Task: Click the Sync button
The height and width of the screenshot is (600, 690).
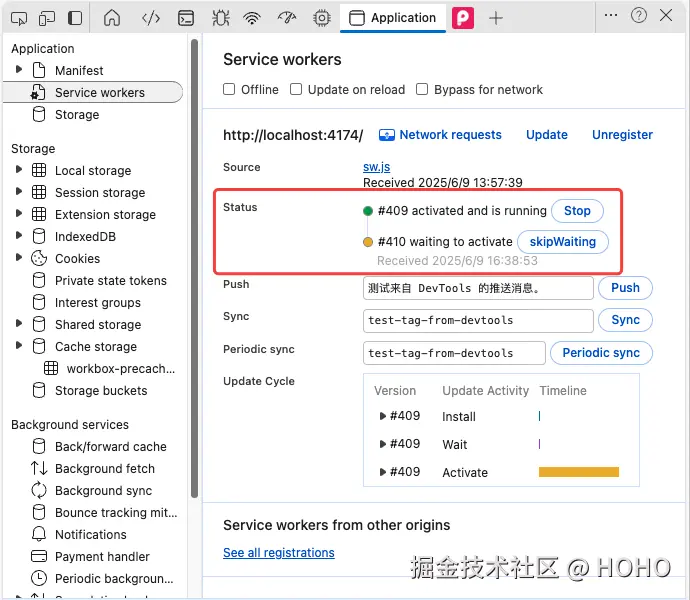Action: pyautogui.click(x=625, y=320)
